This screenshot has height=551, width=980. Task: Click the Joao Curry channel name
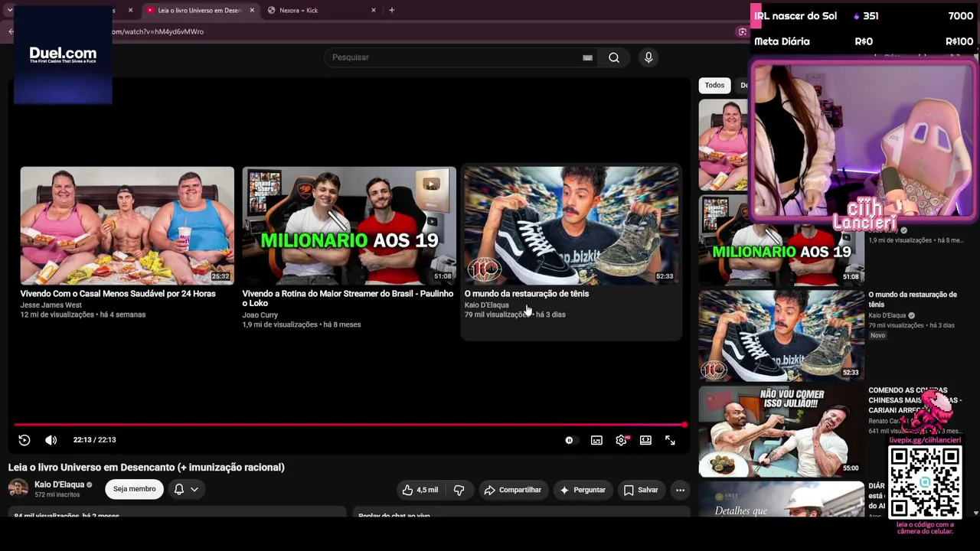(260, 315)
